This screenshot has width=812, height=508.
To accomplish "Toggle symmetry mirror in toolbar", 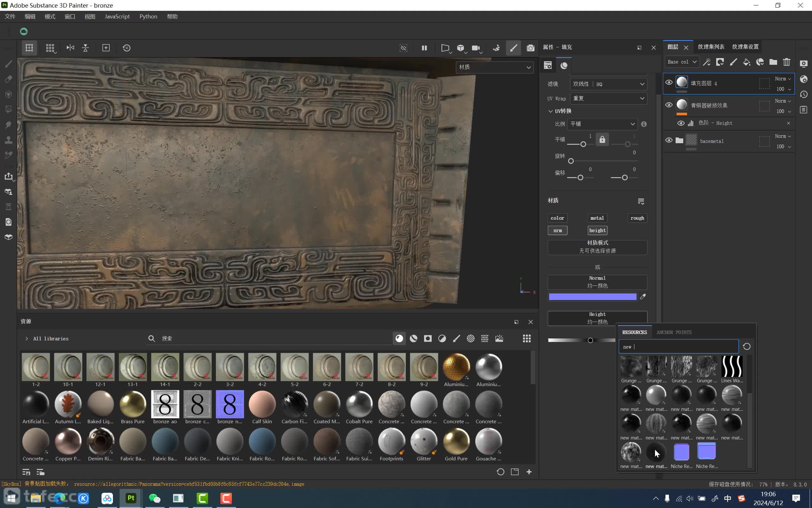I will tap(70, 48).
